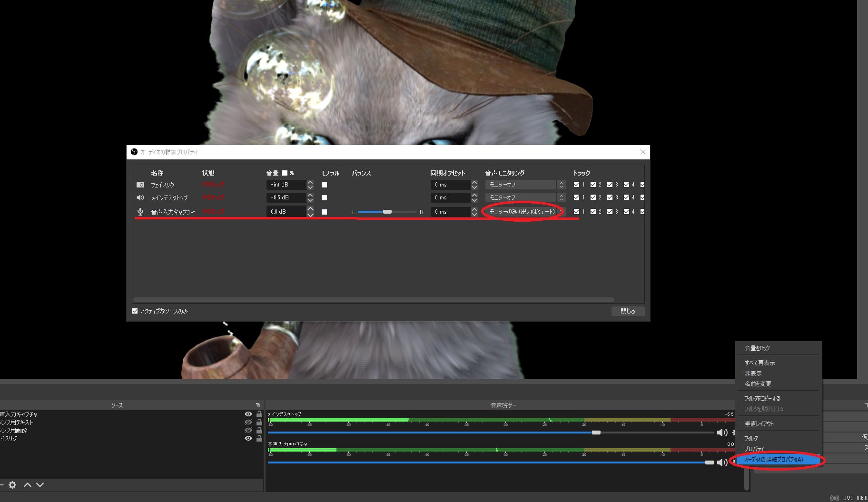The image size is (868, 502).
Task: Uncheck track 2 for メインデスクトップ
Action: [593, 197]
